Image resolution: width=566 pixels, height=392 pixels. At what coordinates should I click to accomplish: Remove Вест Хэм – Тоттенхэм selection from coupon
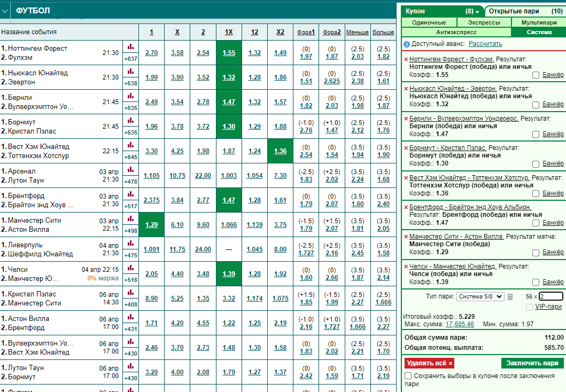pyautogui.click(x=406, y=178)
